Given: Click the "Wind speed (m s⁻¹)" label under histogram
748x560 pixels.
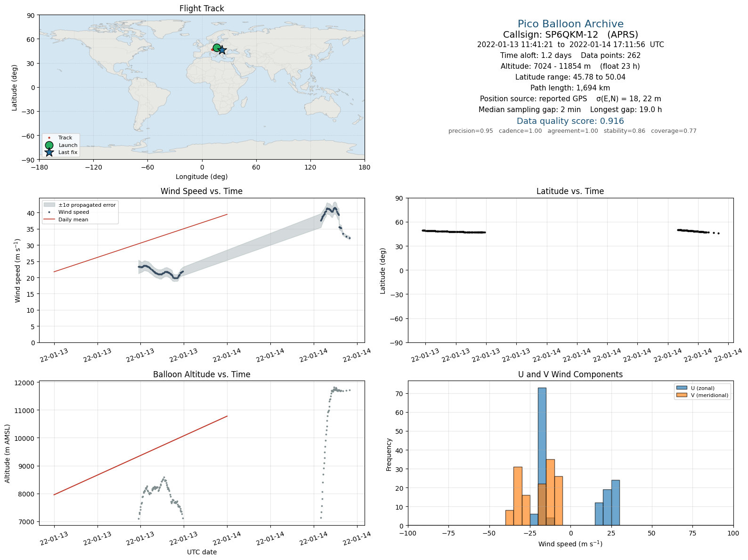Looking at the screenshot, I should click(570, 544).
